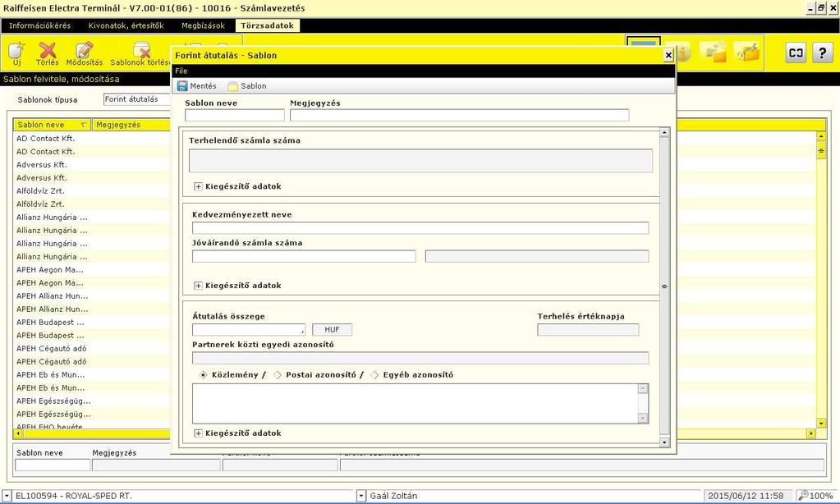The image size is (840, 504).
Task: Click the dialog form scroll-up arrow
Action: pyautogui.click(x=664, y=132)
